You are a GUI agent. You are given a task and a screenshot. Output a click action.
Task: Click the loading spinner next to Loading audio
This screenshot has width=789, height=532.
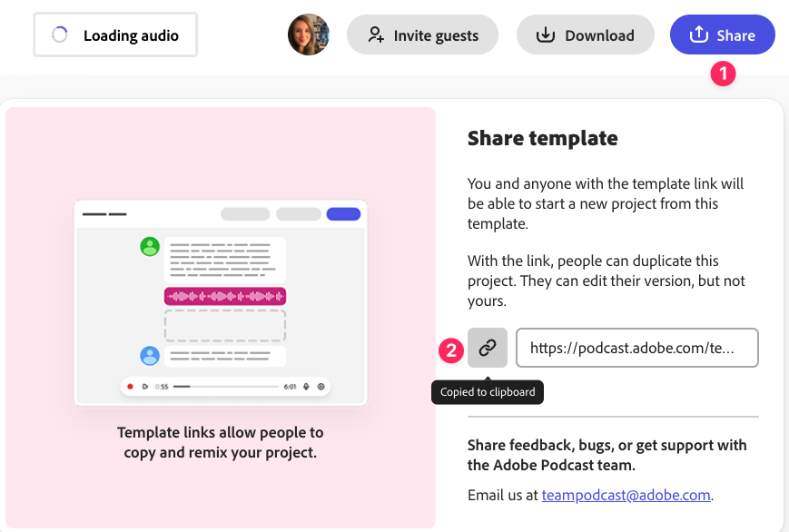(x=58, y=34)
